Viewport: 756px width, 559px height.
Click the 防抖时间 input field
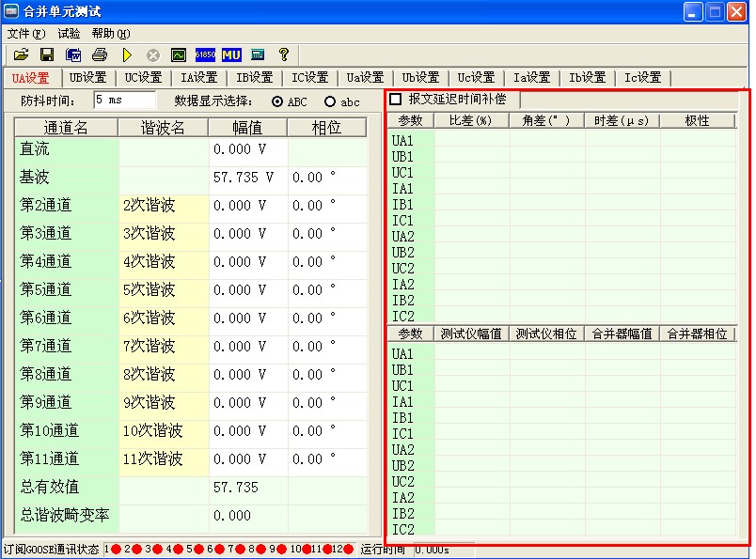[123, 100]
